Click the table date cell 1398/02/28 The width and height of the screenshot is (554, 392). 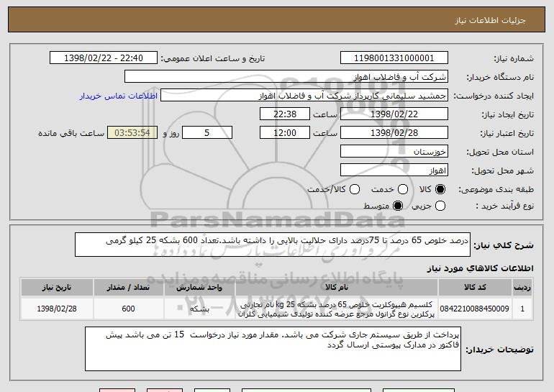pos(57,309)
